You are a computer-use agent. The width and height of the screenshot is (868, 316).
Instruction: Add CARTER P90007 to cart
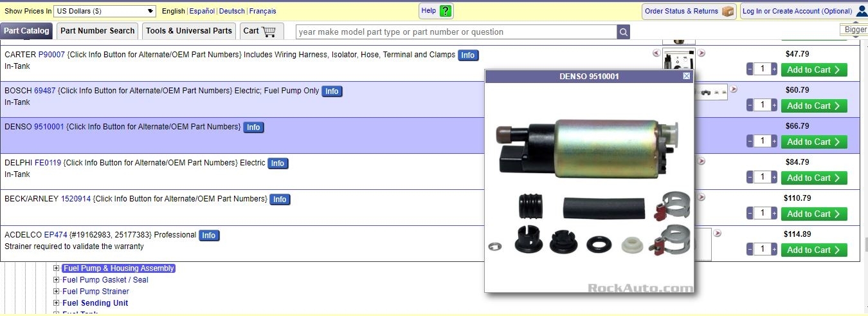pos(814,70)
